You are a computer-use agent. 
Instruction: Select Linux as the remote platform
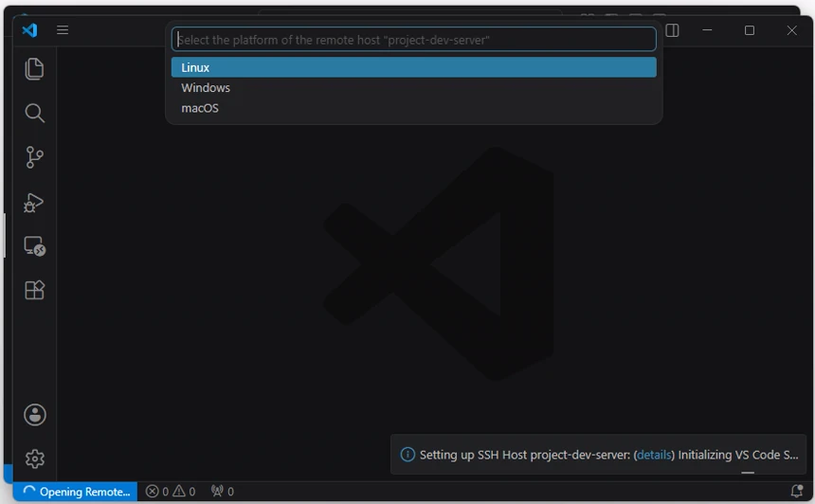[x=414, y=67]
